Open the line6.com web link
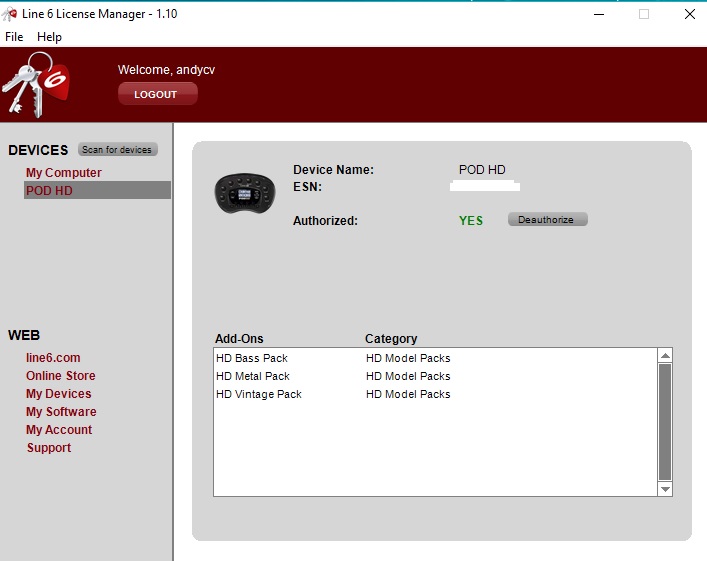This screenshot has width=707, height=561. click(53, 358)
